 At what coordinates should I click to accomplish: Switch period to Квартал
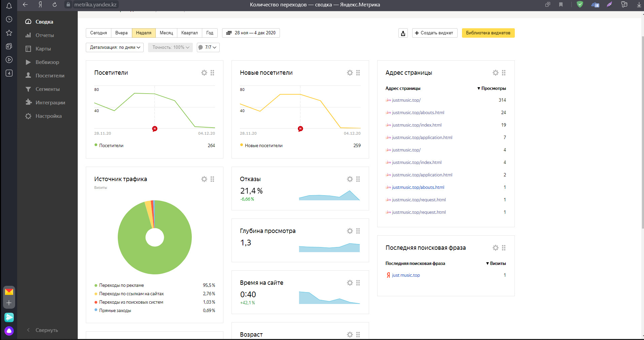[x=189, y=33]
